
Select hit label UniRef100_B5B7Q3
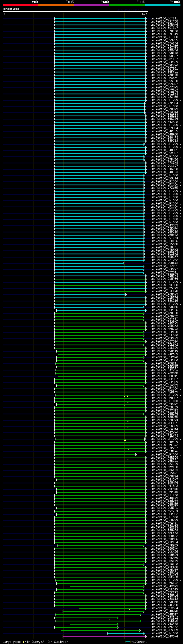tap(164, 329)
